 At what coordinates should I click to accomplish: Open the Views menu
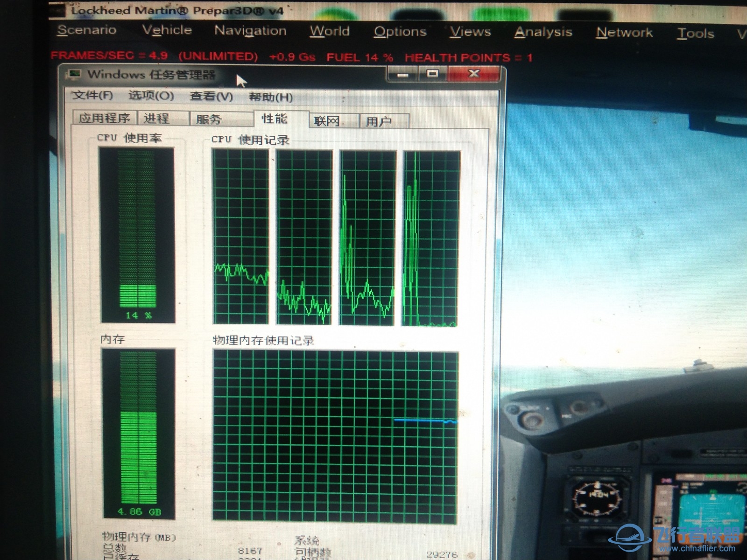pyautogui.click(x=470, y=32)
